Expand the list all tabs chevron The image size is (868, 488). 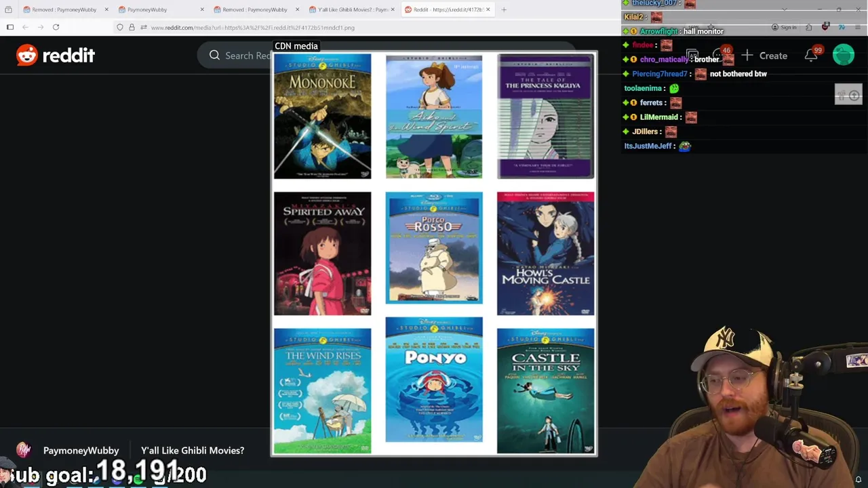pyautogui.click(x=785, y=9)
